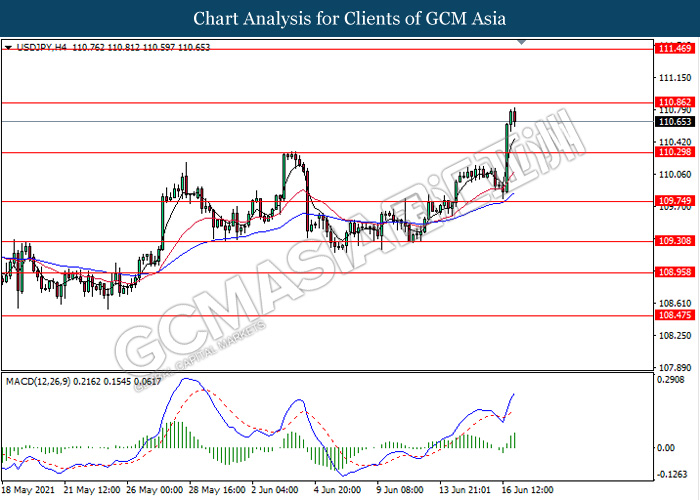The image size is (700, 500).
Task: Select the 111.469 resistance price label
Action: [x=675, y=48]
